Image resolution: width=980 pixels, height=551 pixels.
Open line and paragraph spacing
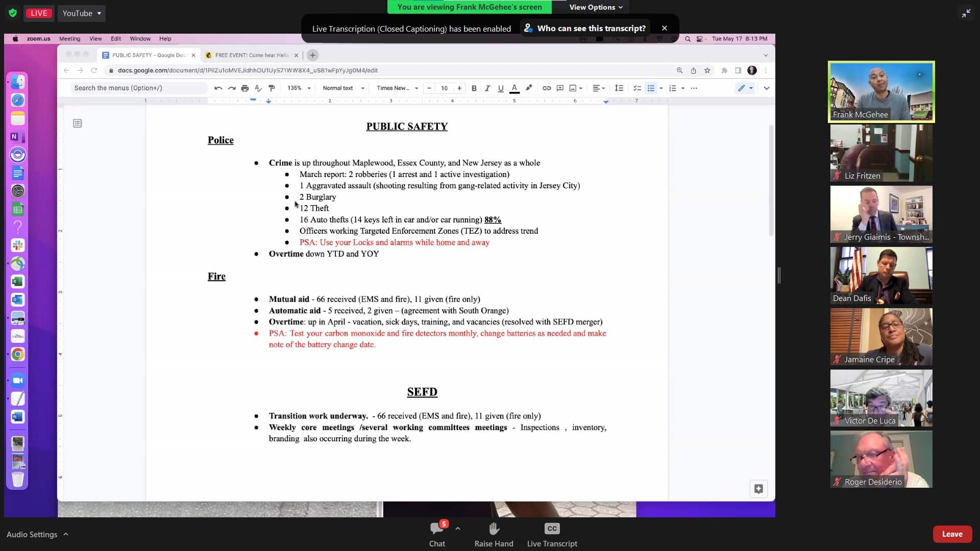[x=619, y=88]
